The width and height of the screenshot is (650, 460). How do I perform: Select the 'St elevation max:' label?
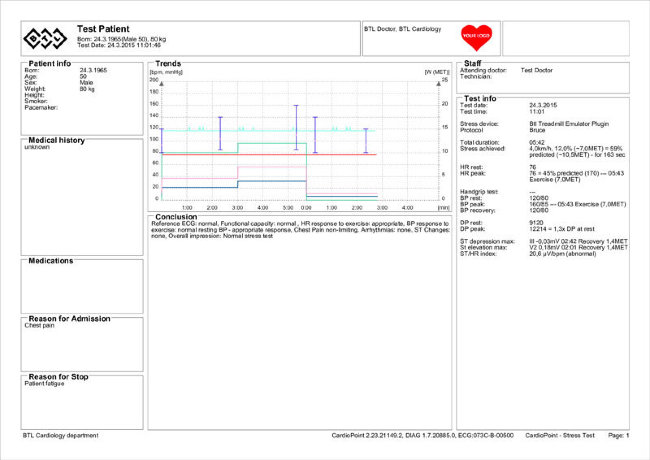(484, 248)
